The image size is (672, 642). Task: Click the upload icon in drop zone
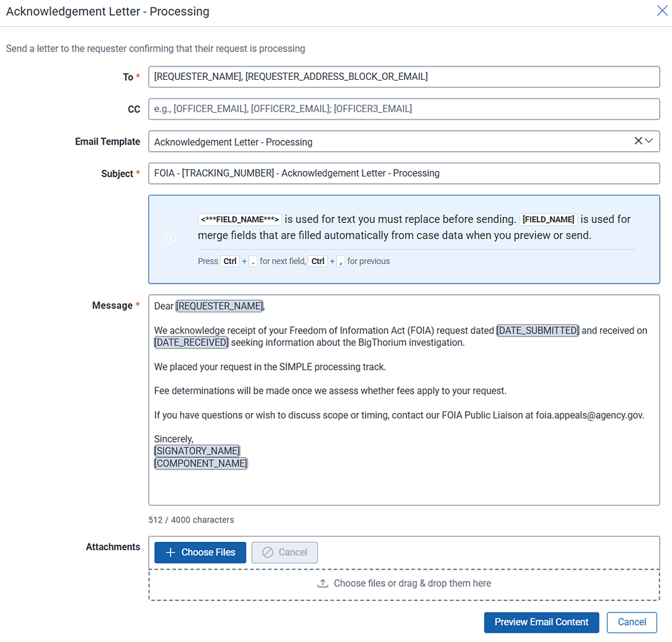[323, 584]
